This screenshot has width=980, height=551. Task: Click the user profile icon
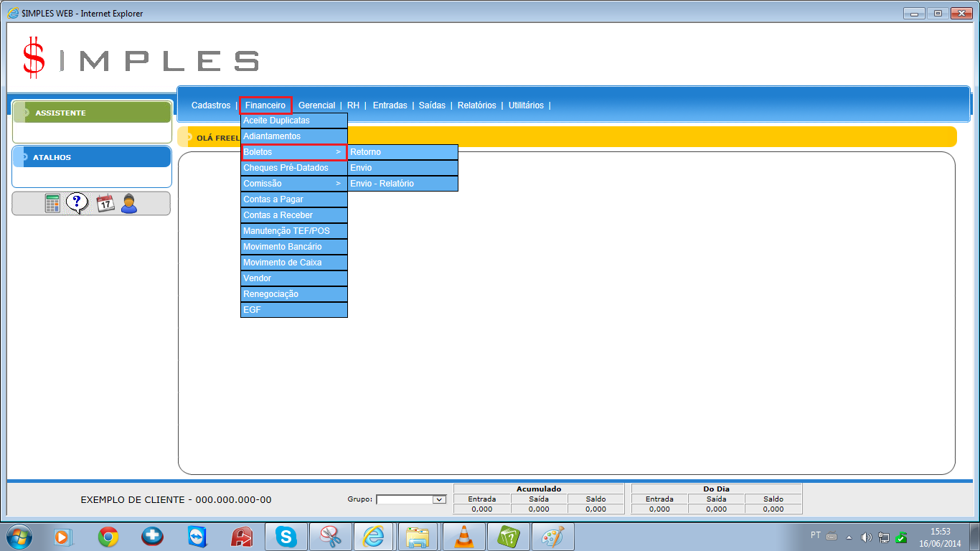pos(129,204)
